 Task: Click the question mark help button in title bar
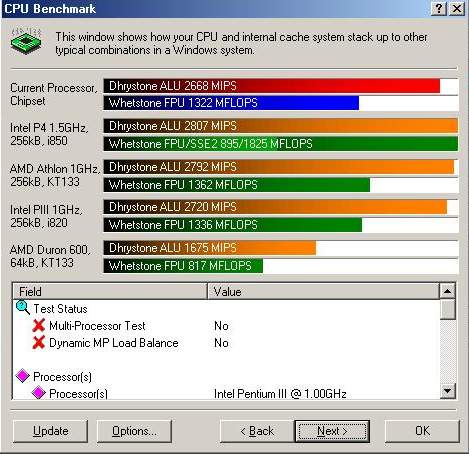(439, 9)
